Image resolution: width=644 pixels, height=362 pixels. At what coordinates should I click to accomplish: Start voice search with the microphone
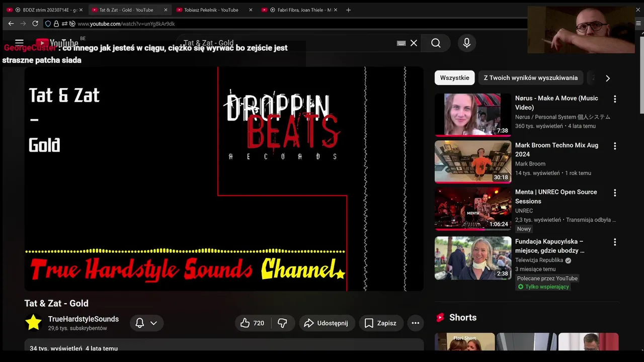tap(467, 43)
